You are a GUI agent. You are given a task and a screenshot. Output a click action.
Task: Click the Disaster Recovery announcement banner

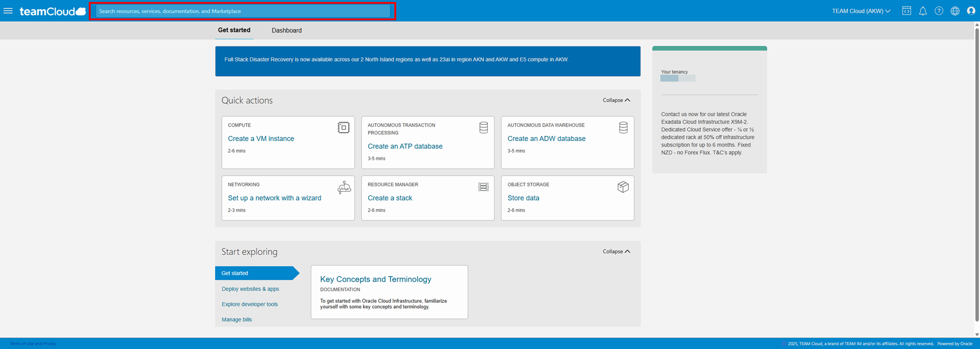tap(428, 61)
